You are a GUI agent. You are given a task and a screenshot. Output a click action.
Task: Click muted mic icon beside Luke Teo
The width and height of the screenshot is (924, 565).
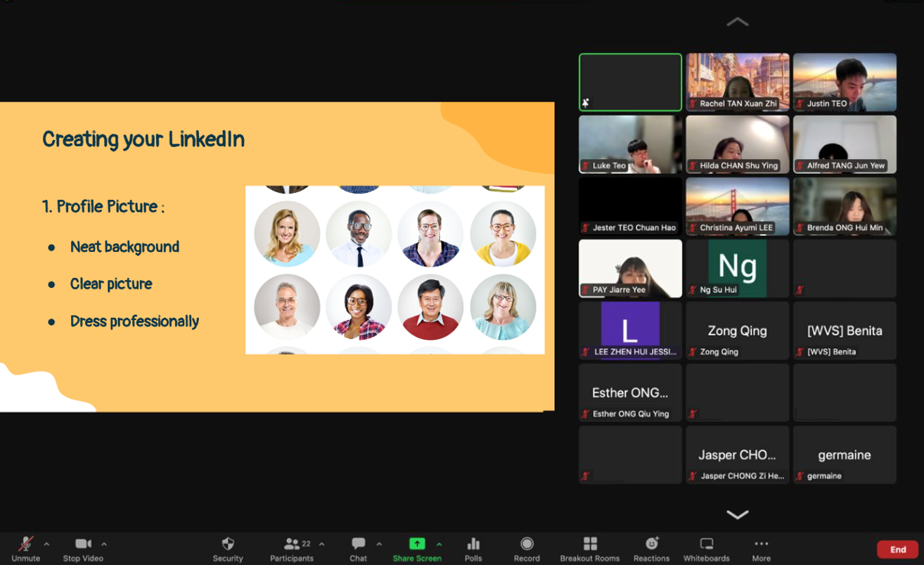(x=586, y=165)
